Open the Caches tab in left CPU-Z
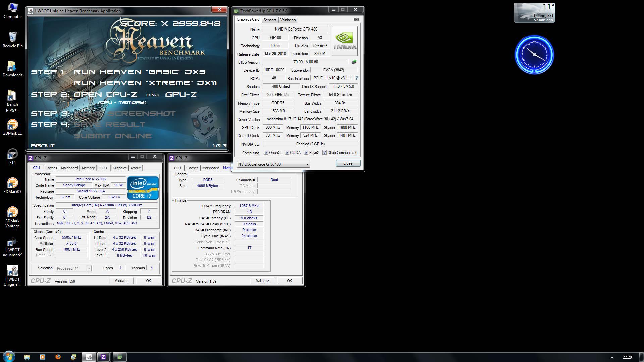Image resolution: width=644 pixels, height=362 pixels. [x=51, y=168]
